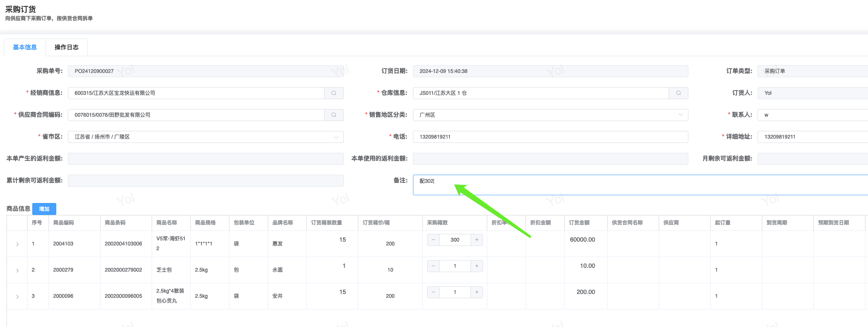Increase 采购箱数 for V5常-海虾512 row
This screenshot has width=868, height=327.
tap(477, 240)
